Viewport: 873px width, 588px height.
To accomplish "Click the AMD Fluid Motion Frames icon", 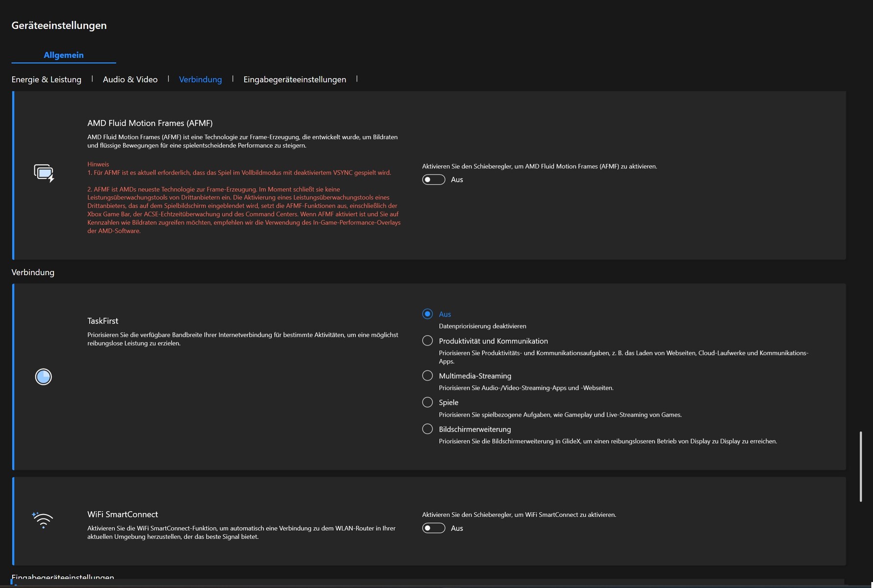I will [44, 173].
